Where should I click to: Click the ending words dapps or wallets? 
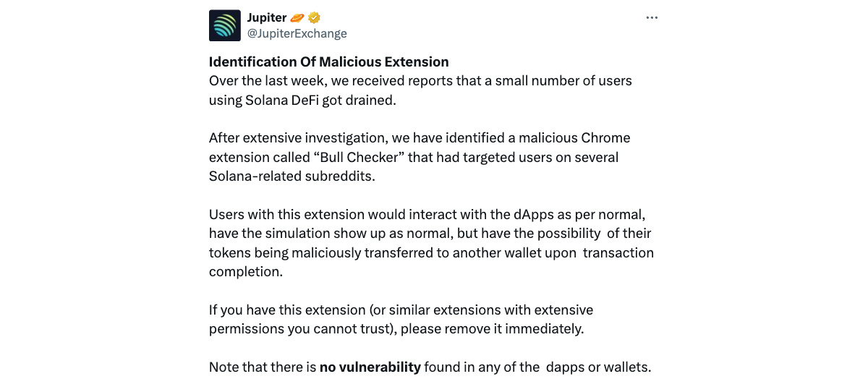(x=599, y=367)
